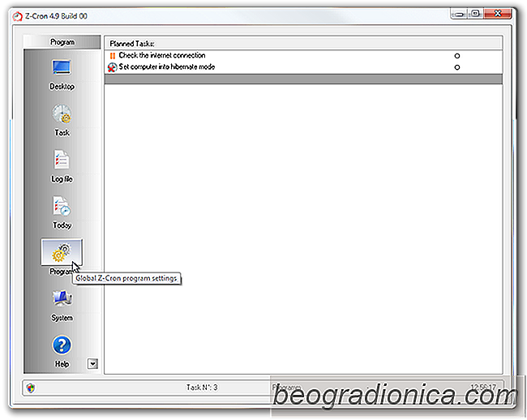527x420 pixels.
Task: Open Program settings gear icon
Action: [62, 252]
